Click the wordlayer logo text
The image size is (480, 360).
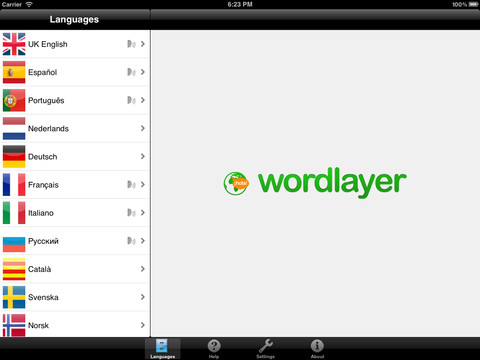click(x=333, y=182)
